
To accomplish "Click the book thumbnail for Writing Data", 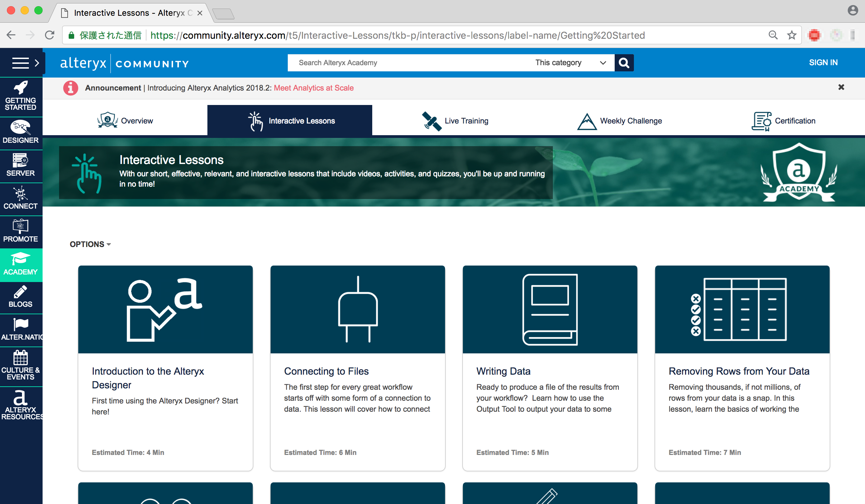I will 550,309.
